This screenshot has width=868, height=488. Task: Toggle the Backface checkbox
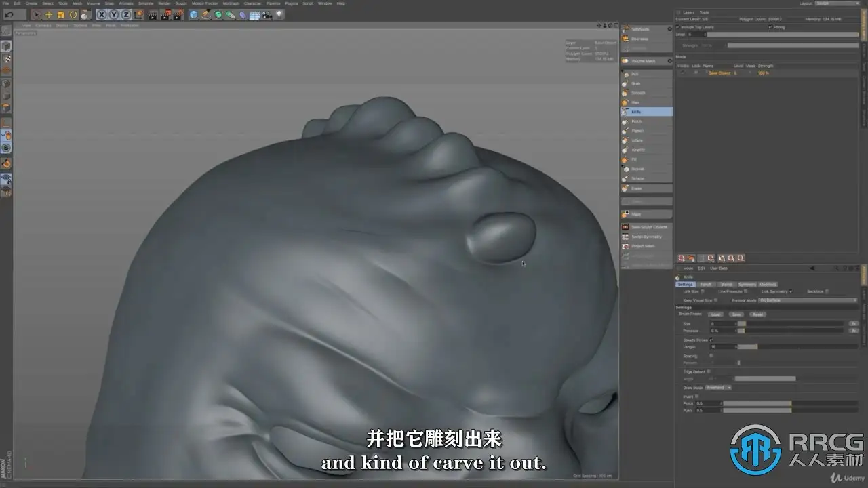(827, 291)
